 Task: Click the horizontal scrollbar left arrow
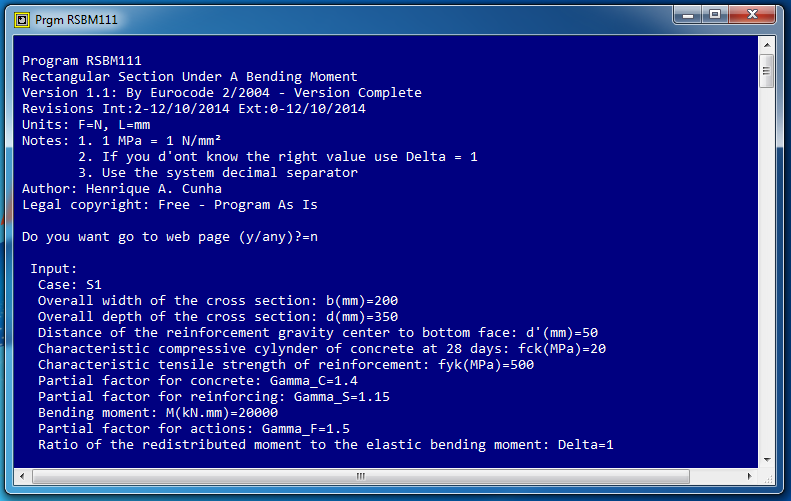[x=22, y=476]
